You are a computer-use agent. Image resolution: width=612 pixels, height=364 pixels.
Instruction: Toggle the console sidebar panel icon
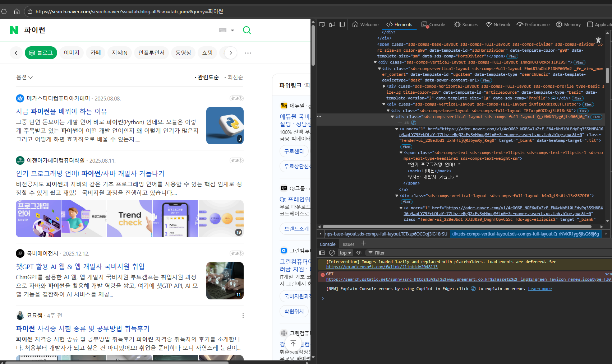click(x=322, y=253)
